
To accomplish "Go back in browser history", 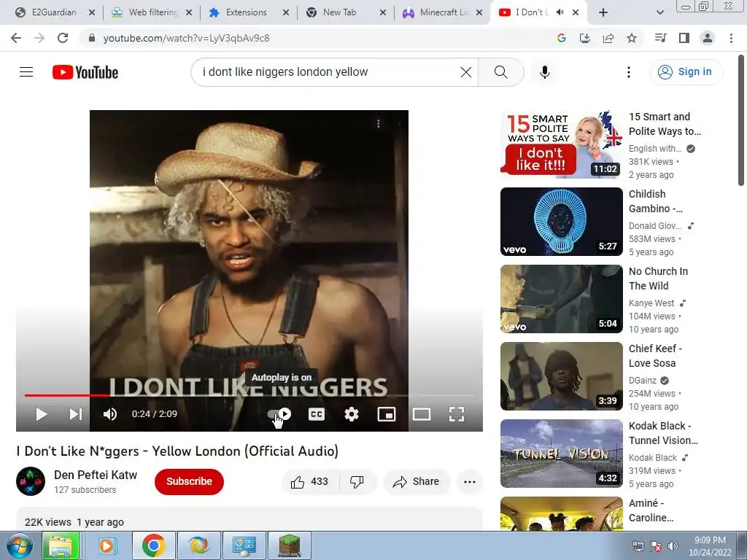I will (16, 38).
